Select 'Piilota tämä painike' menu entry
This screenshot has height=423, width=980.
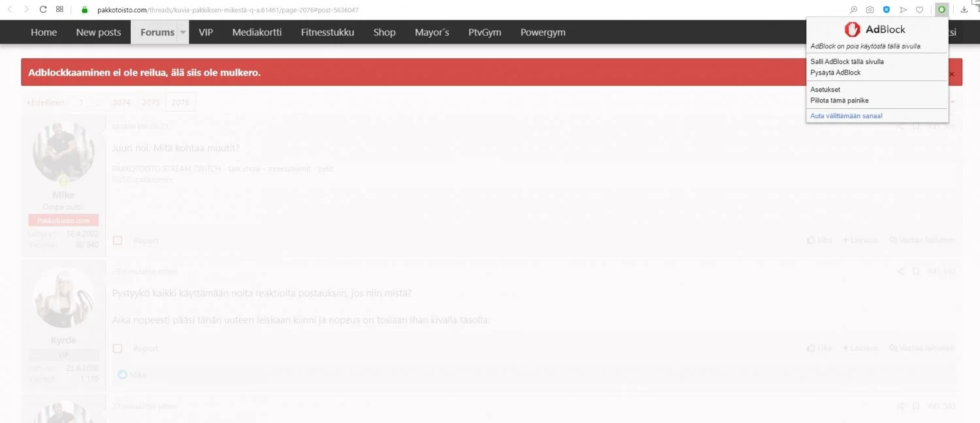[x=839, y=101]
